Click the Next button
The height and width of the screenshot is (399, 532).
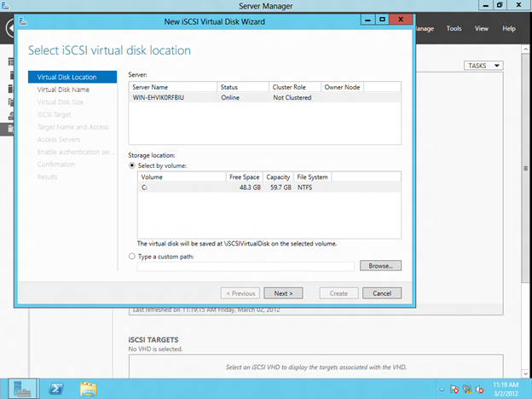point(283,292)
